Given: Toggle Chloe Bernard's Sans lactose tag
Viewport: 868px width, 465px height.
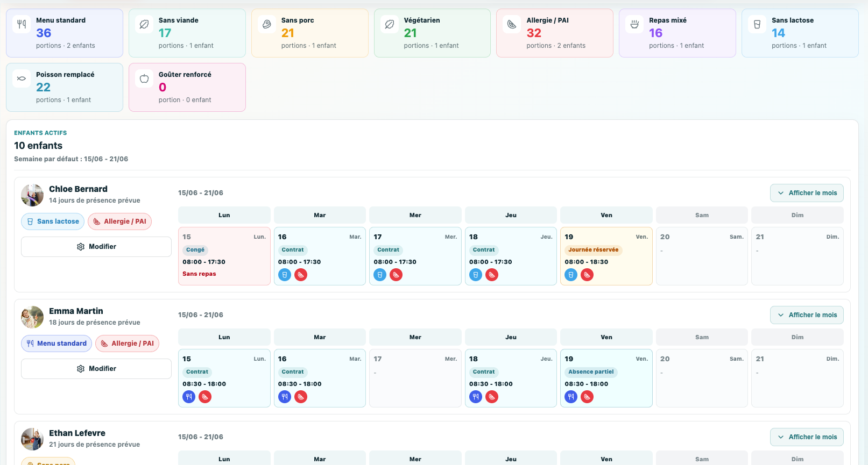Looking at the screenshot, I should coord(53,221).
